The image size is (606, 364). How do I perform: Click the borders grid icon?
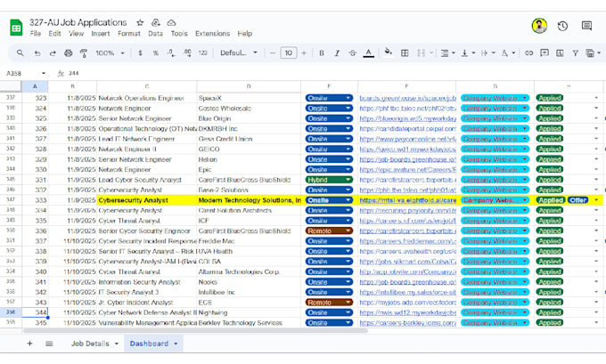[x=405, y=53]
